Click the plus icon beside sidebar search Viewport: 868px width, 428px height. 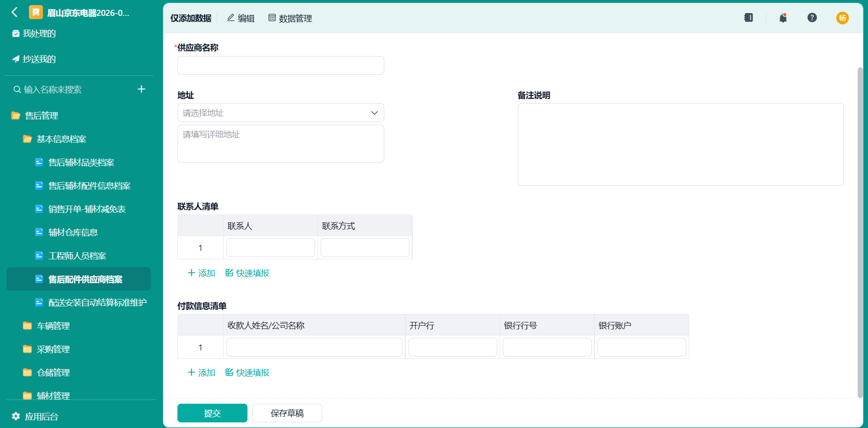[x=141, y=89]
